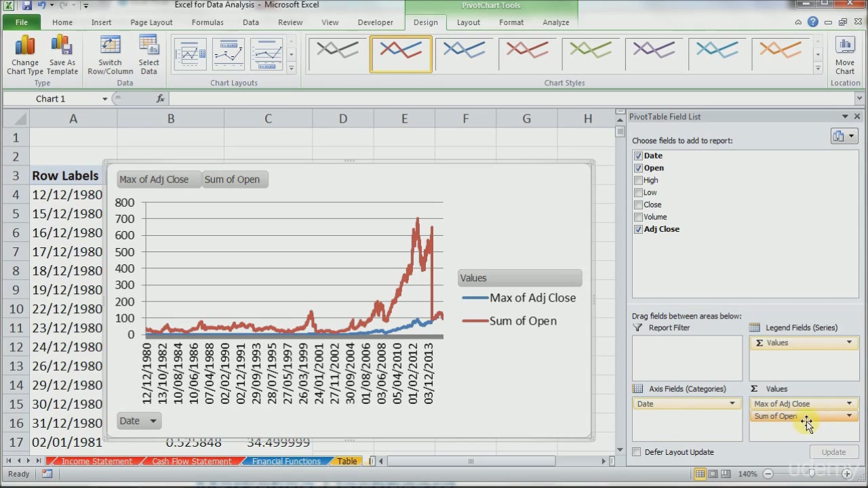Image resolution: width=868 pixels, height=488 pixels.
Task: Apply the light blue chart style
Action: tap(717, 54)
